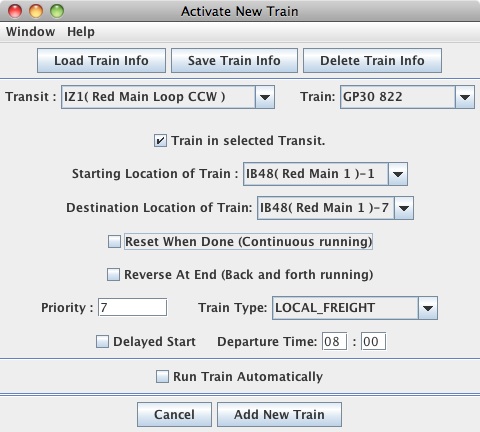Click Save Train Info button
Viewport: 480px width, 432px height.
[x=234, y=61]
